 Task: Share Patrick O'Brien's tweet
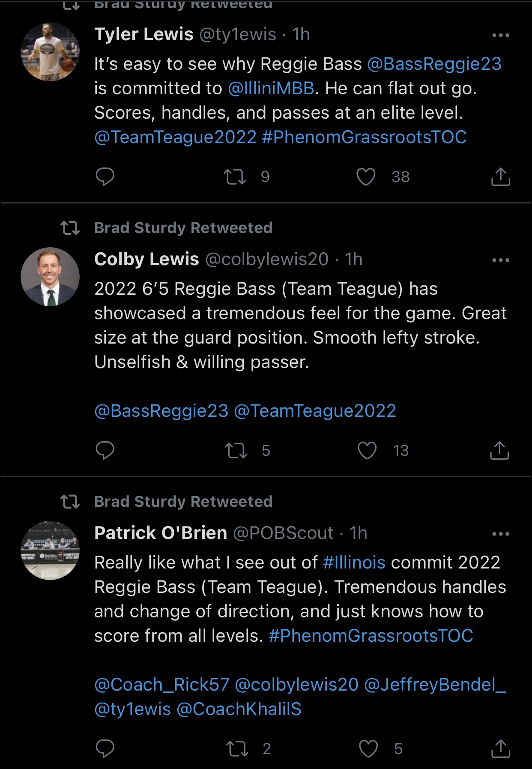click(500, 748)
